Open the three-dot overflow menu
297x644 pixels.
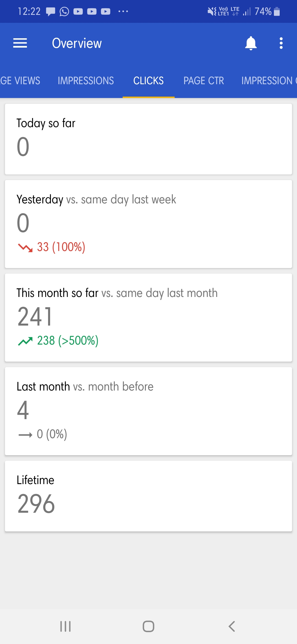pos(281,43)
